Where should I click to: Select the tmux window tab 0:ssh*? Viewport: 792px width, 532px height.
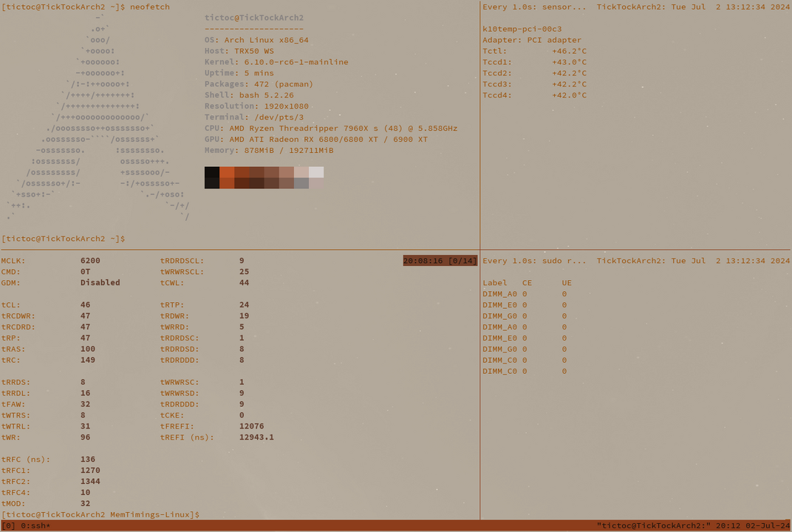pos(35,525)
